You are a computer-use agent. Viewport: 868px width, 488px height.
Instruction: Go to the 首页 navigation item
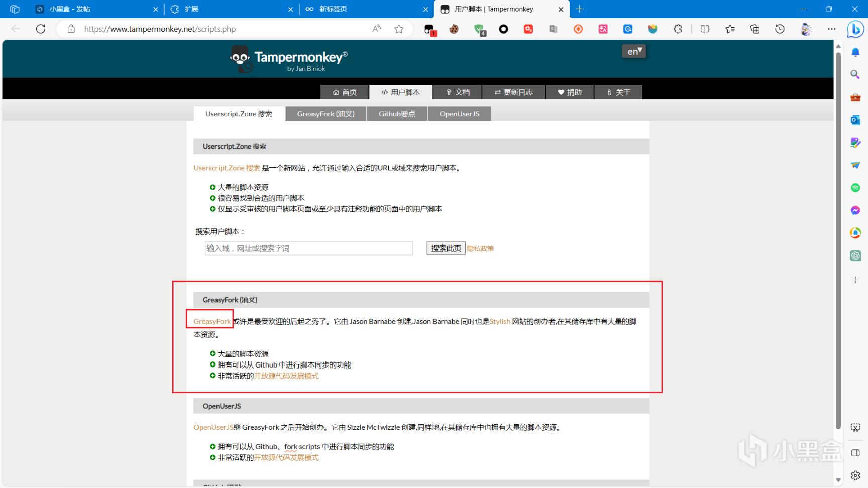tap(345, 92)
